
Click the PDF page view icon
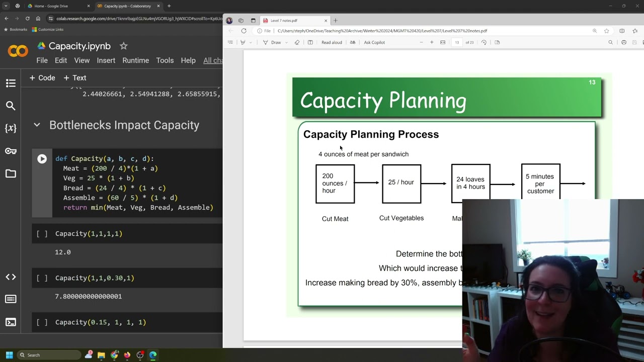[x=497, y=42]
